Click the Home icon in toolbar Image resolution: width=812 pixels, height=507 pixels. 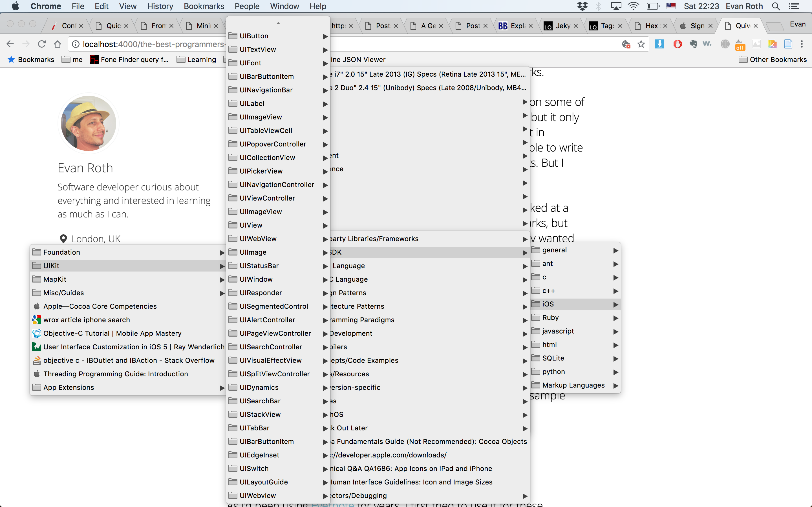point(58,44)
